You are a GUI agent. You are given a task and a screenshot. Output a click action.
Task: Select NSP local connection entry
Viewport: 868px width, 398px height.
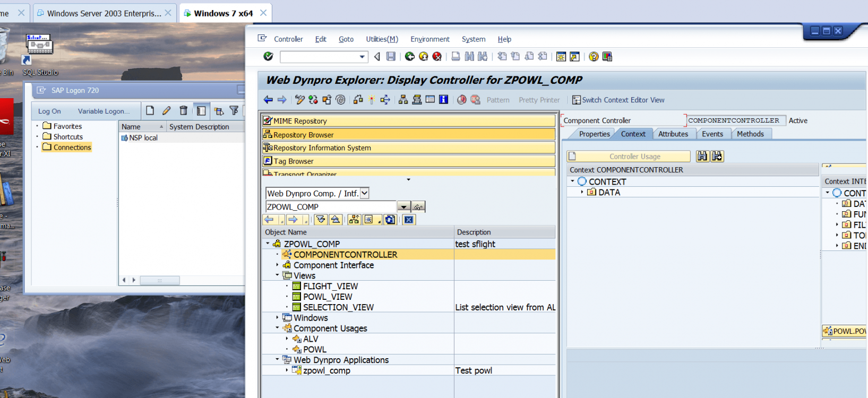point(143,137)
